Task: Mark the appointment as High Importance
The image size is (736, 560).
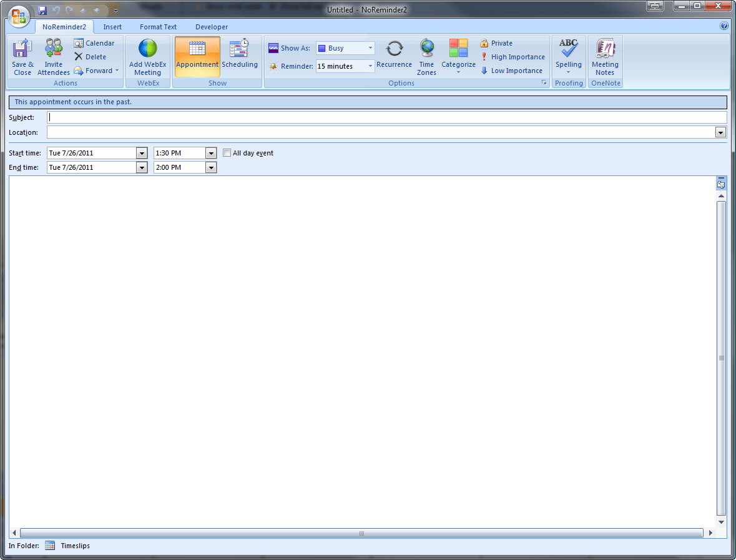Action: (x=512, y=56)
